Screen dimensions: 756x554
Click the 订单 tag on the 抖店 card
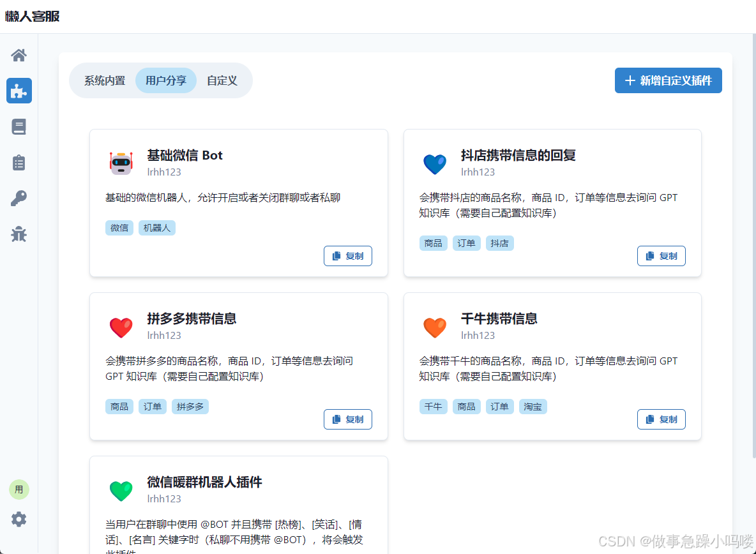click(x=466, y=243)
